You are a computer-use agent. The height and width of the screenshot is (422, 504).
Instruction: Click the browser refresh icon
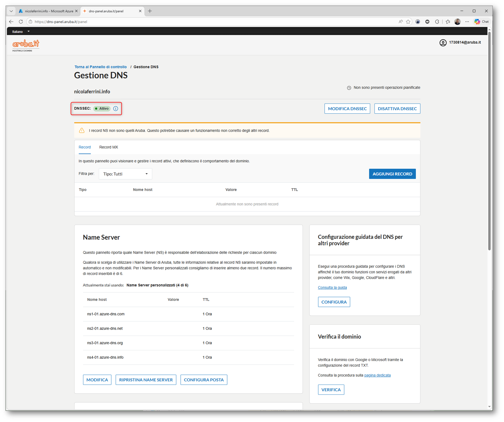pyautogui.click(x=21, y=22)
